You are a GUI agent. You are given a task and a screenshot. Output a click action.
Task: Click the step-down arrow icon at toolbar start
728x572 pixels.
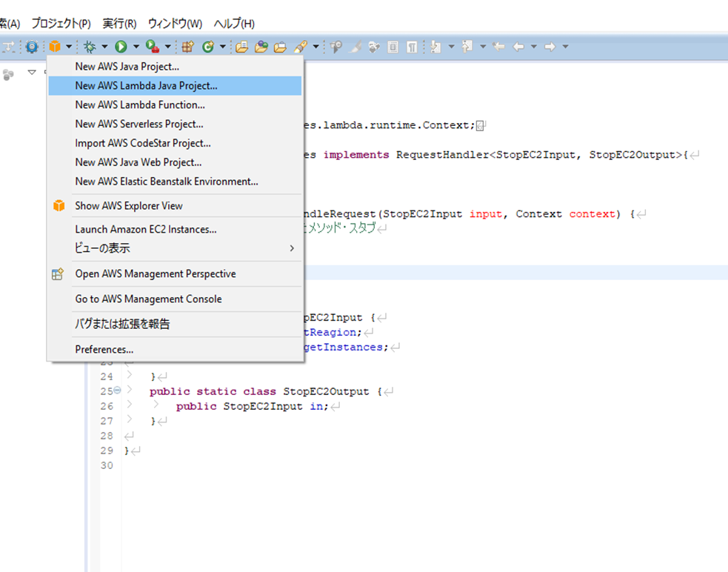click(9, 47)
